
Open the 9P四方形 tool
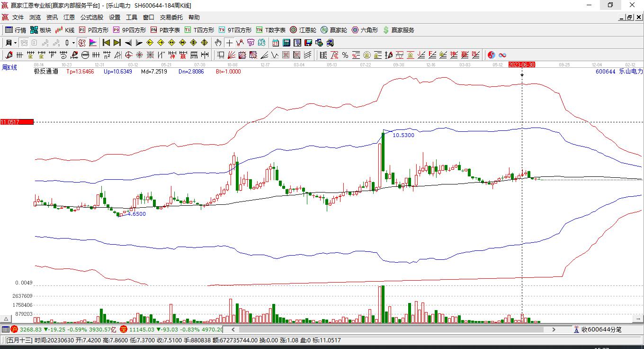[x=129, y=30]
